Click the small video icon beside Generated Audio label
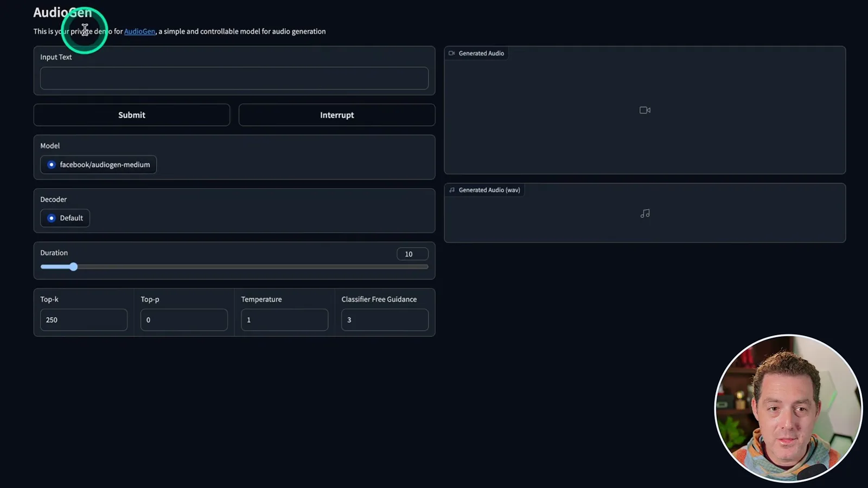868x488 pixels. (x=452, y=53)
